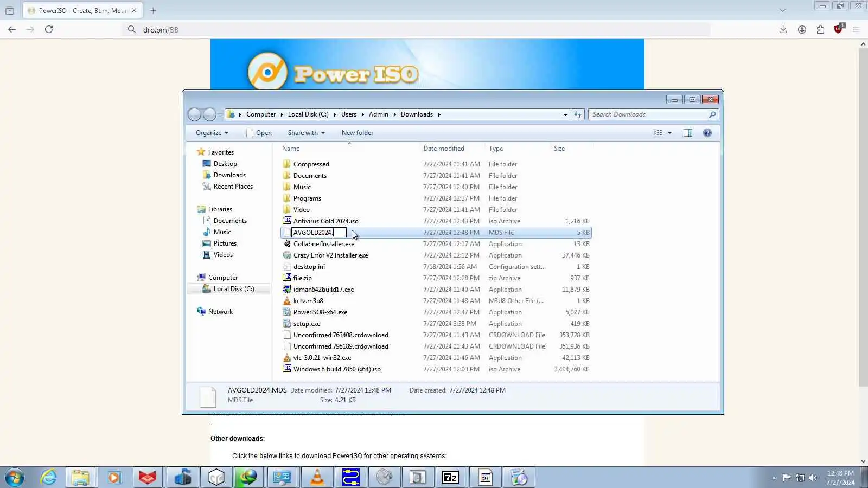Open the Firefox account icon

pos(802,29)
